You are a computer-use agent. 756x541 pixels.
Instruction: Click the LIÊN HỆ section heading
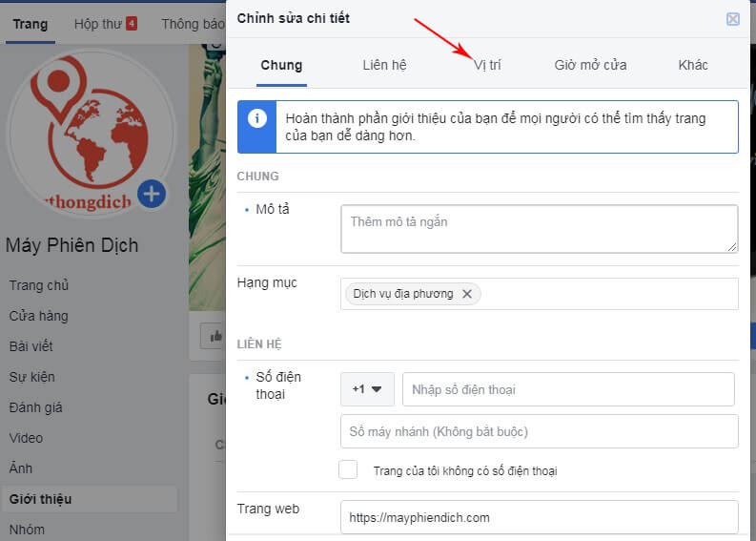[259, 343]
